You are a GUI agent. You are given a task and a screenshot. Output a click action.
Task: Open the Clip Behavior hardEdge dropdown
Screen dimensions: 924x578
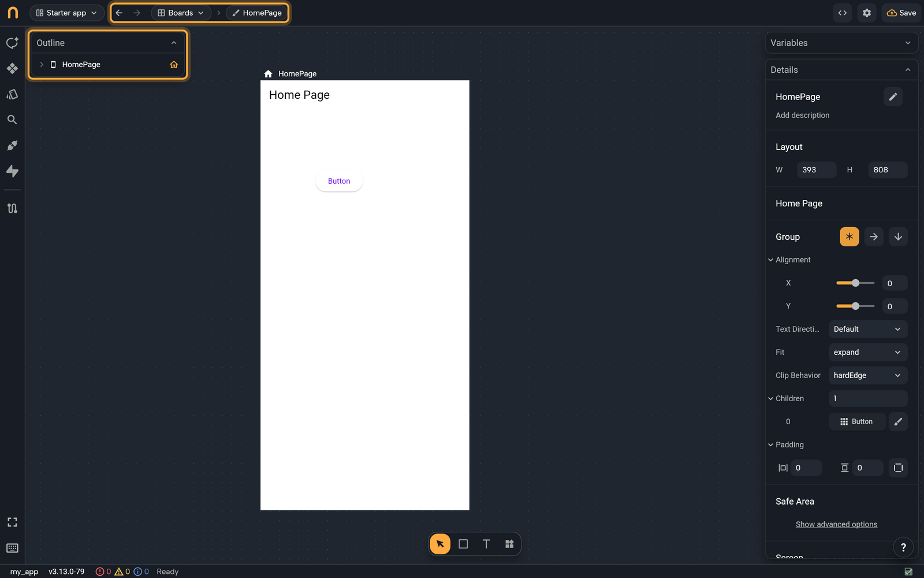[x=868, y=375]
